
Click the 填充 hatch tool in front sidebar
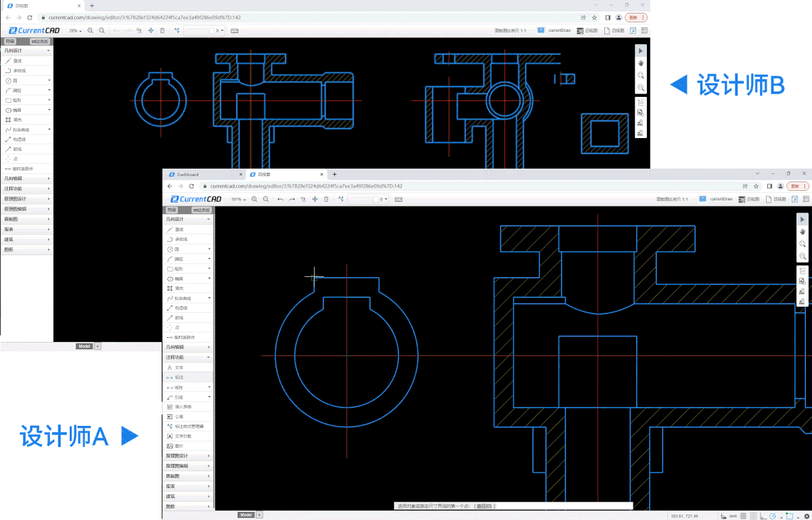[x=179, y=288]
